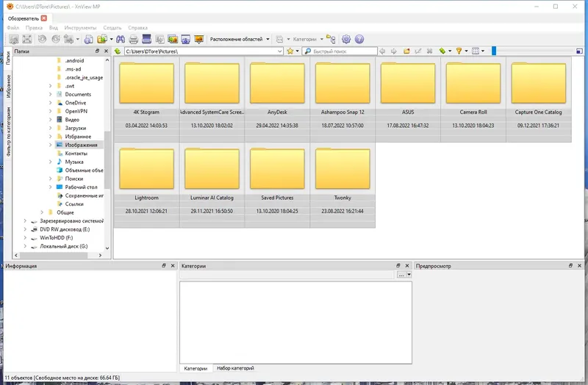Click the green up-folder arrow icon
This screenshot has height=385, width=588.
coord(118,51)
